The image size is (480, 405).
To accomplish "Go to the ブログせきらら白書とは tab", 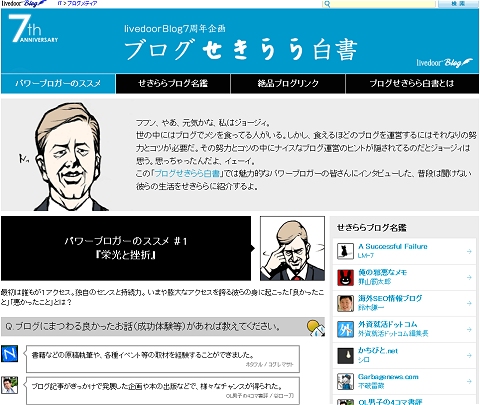I will (412, 83).
